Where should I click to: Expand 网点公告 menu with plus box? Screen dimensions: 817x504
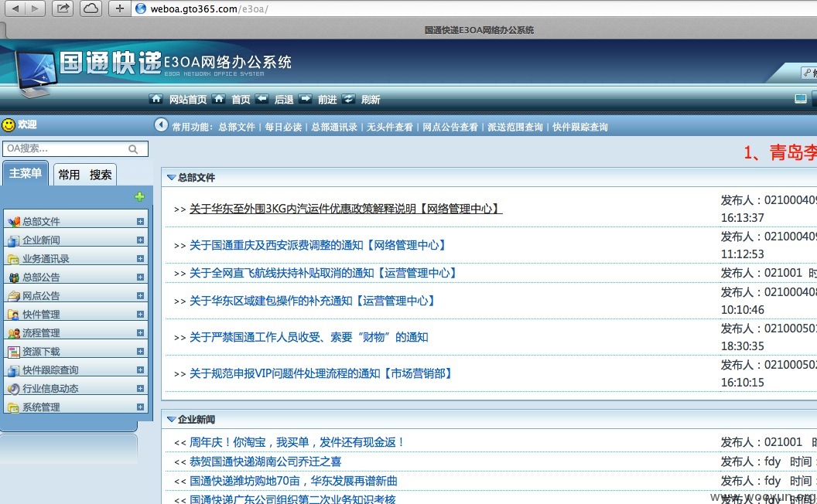[x=140, y=295]
